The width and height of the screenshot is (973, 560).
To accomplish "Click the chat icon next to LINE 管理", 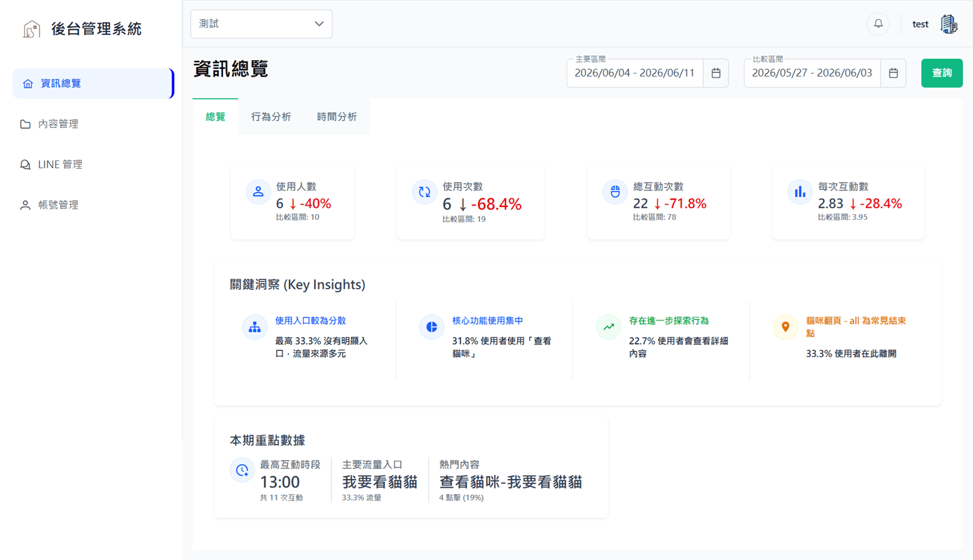I will pos(25,165).
